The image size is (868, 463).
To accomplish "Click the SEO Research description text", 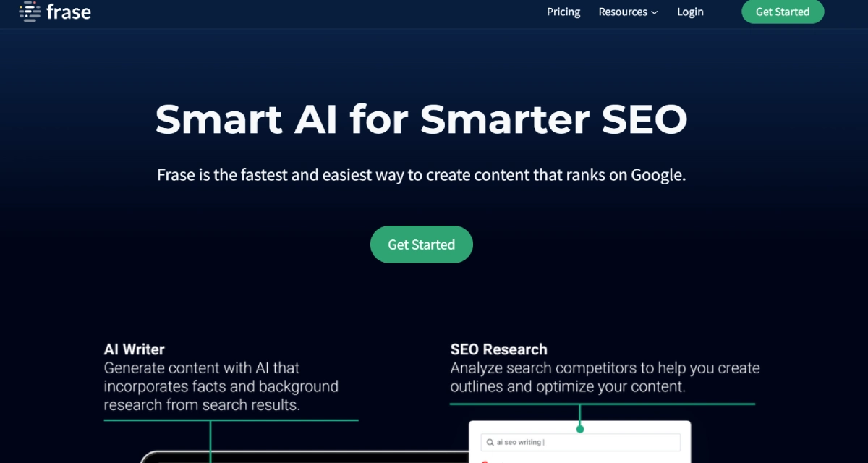I will point(605,377).
